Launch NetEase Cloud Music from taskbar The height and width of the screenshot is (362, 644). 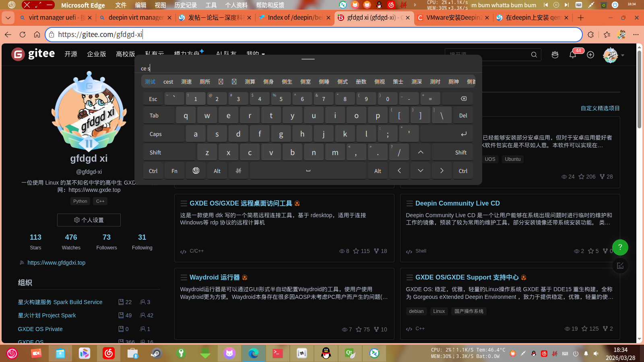(x=109, y=353)
